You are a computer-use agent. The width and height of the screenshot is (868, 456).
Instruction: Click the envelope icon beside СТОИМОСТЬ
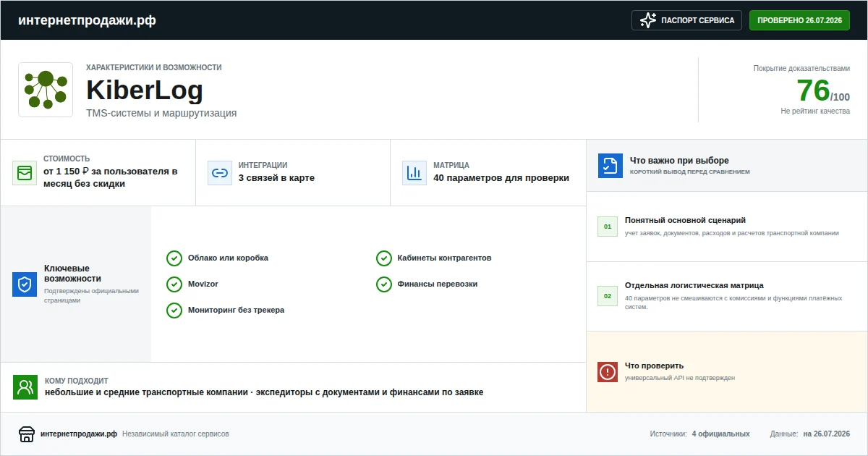tap(25, 173)
